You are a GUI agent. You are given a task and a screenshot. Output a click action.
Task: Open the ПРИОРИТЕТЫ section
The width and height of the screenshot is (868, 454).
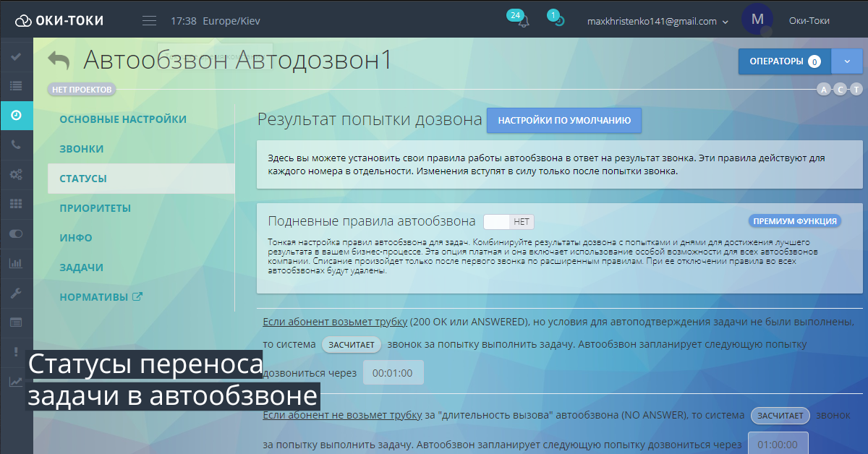[x=93, y=207]
